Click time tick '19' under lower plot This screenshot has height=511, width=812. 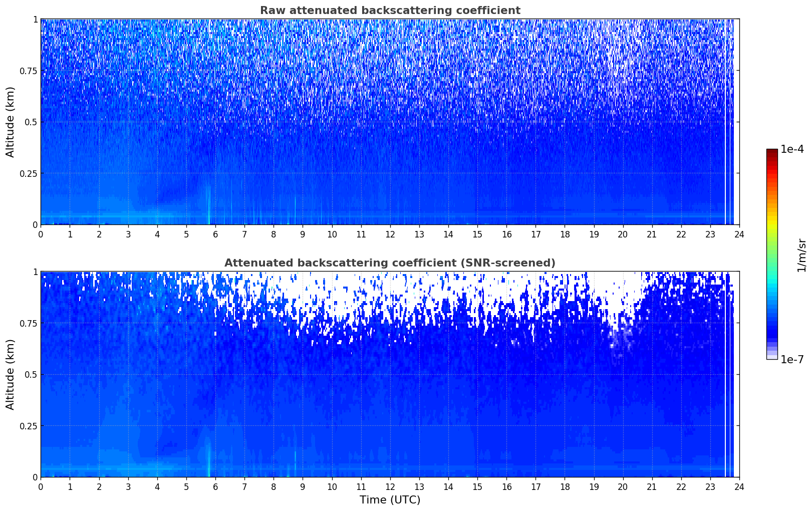(594, 486)
